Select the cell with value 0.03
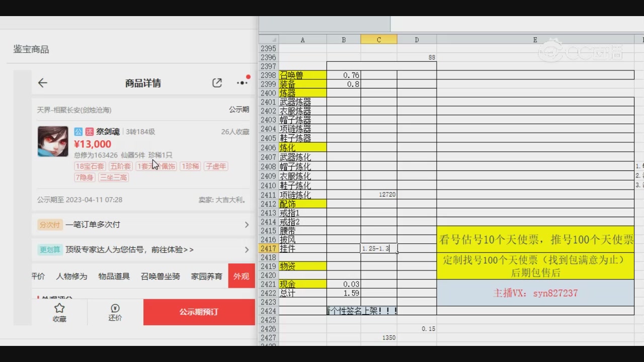The image size is (644, 362). (x=344, y=285)
